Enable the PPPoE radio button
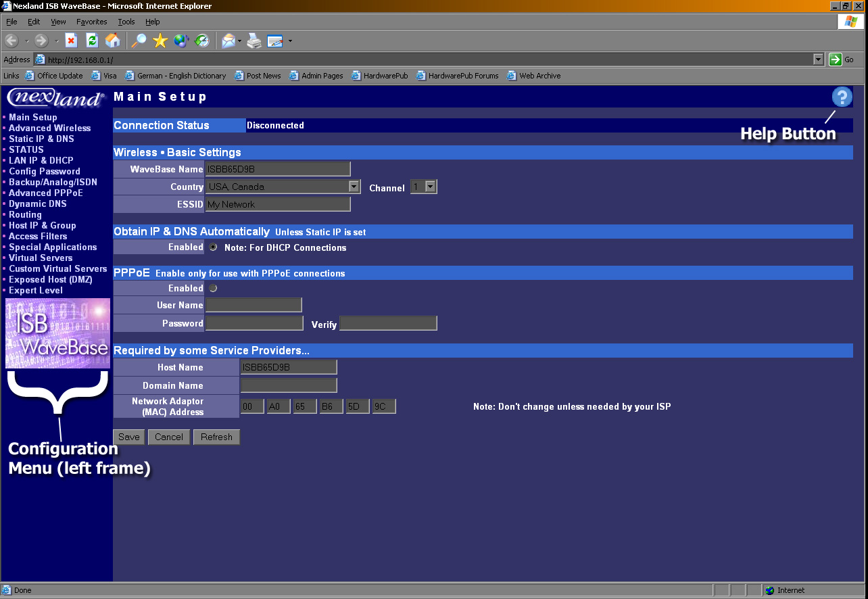 click(213, 289)
